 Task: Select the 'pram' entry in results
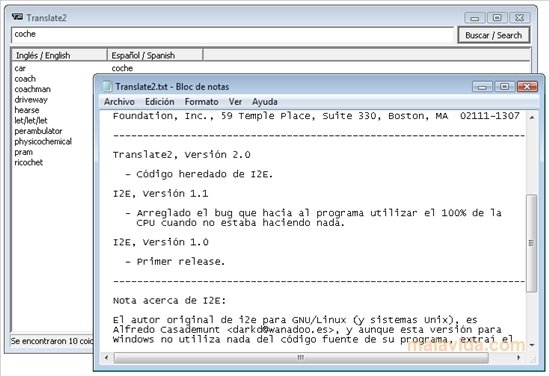[x=23, y=152]
